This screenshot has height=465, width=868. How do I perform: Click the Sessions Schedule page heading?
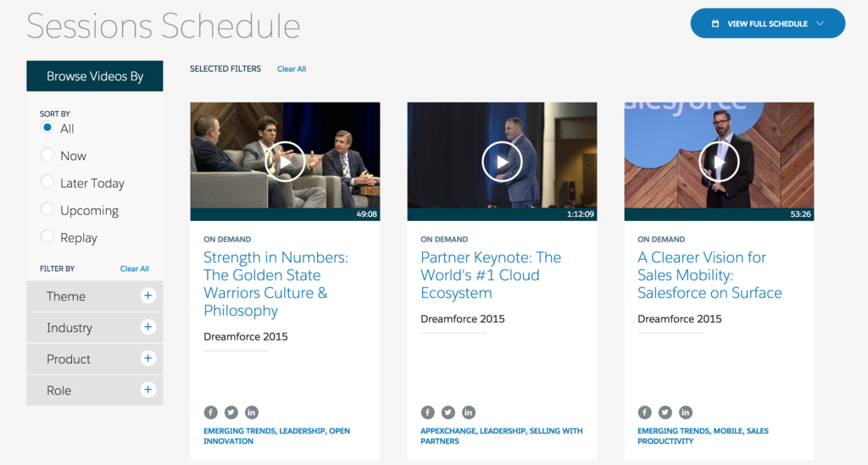point(164,26)
